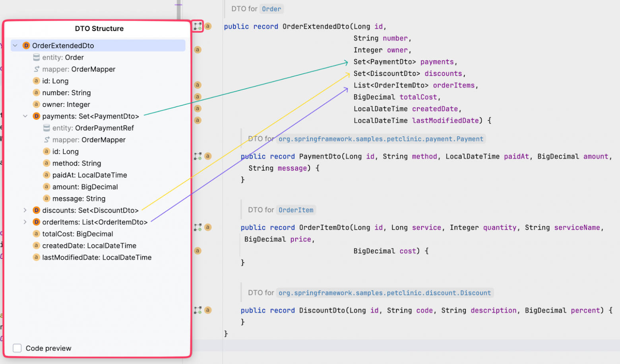Enable the Code preview checkbox
Viewport: 620px width, 364px height.
pos(17,348)
